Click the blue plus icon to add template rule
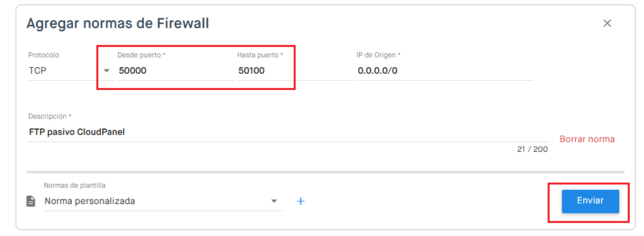The height and width of the screenshot is (236, 644). click(x=301, y=201)
